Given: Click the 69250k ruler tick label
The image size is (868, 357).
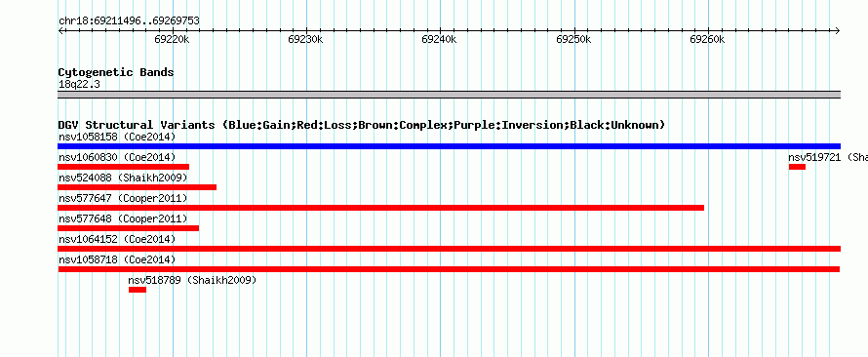Looking at the screenshot, I should click(x=573, y=39).
